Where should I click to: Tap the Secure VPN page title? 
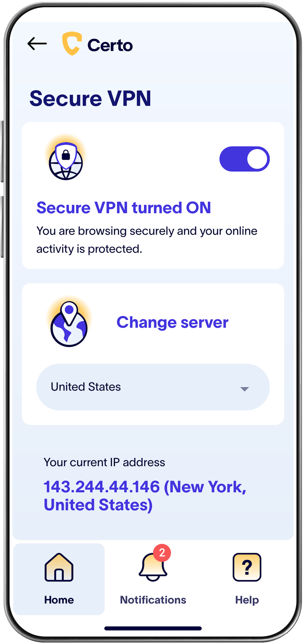tap(90, 98)
